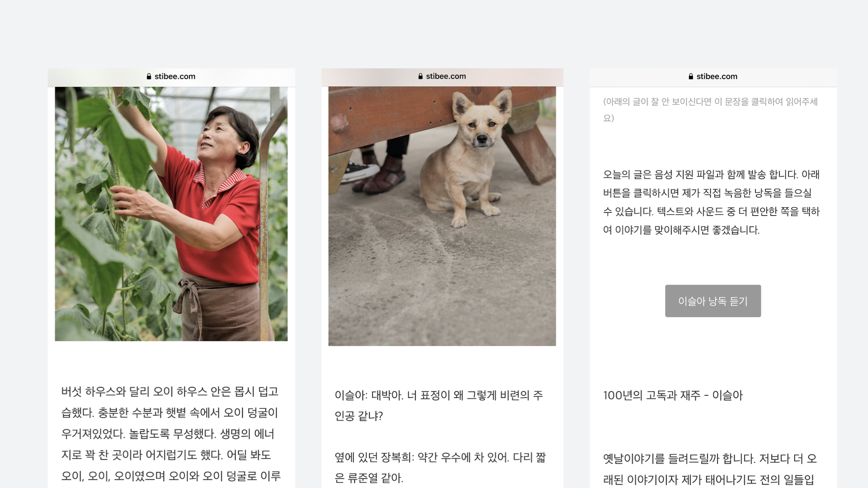The width and height of the screenshot is (868, 488).
Task: Click the paragraph starting '옛날이야기를 들려드릴까'
Action: (x=710, y=469)
